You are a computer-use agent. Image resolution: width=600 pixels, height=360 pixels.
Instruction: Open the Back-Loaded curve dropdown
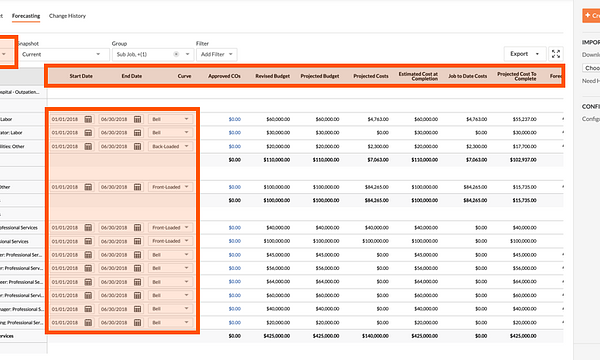pos(170,147)
